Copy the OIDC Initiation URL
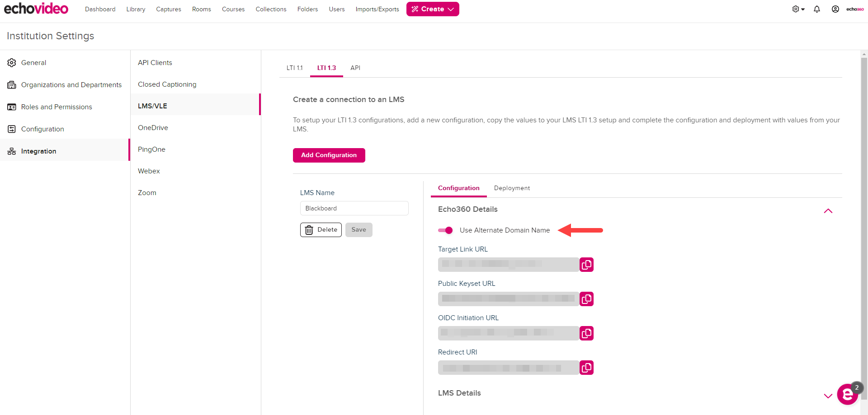The height and width of the screenshot is (415, 868). (x=586, y=333)
